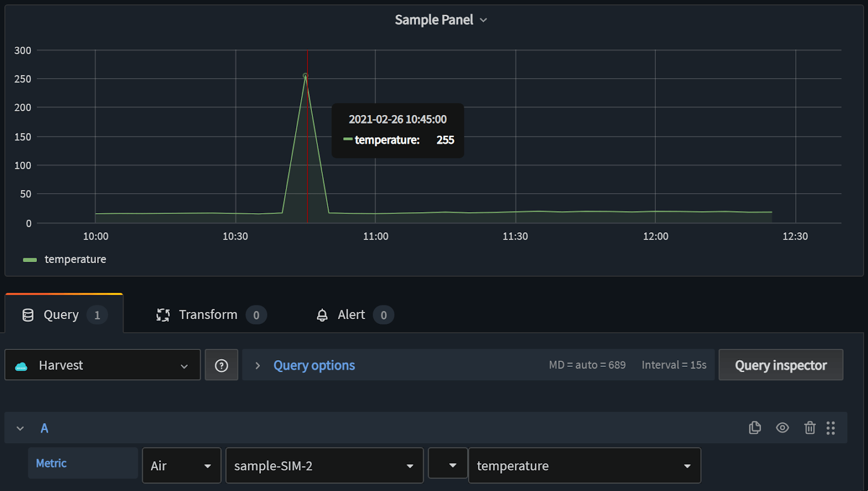Image resolution: width=868 pixels, height=491 pixels.
Task: Delete query A with trash icon
Action: (x=809, y=428)
